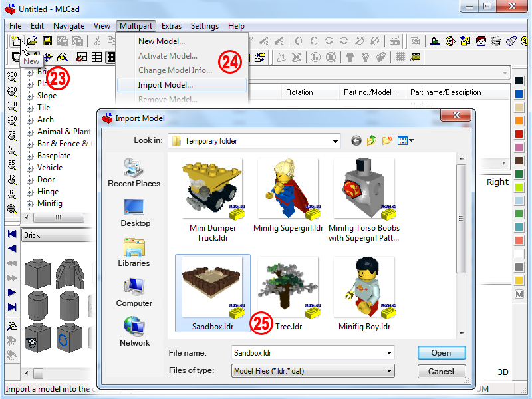Click the magnifier search part icon

coord(63,57)
